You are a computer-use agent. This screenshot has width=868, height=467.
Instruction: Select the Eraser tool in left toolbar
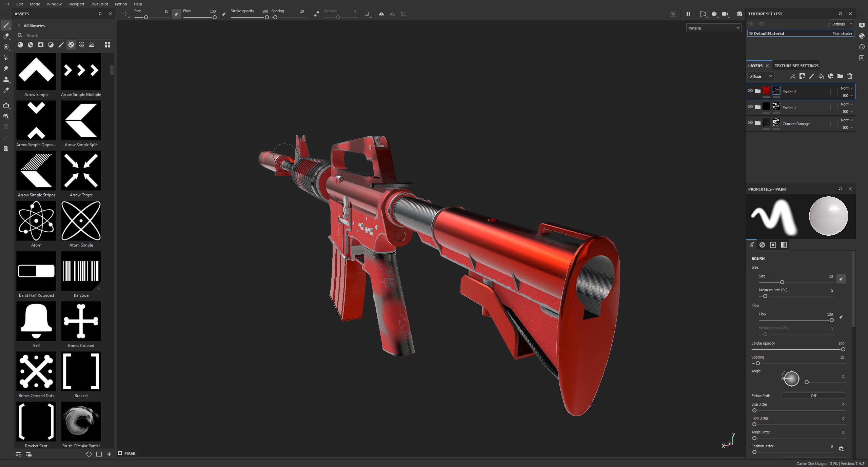[x=6, y=36]
